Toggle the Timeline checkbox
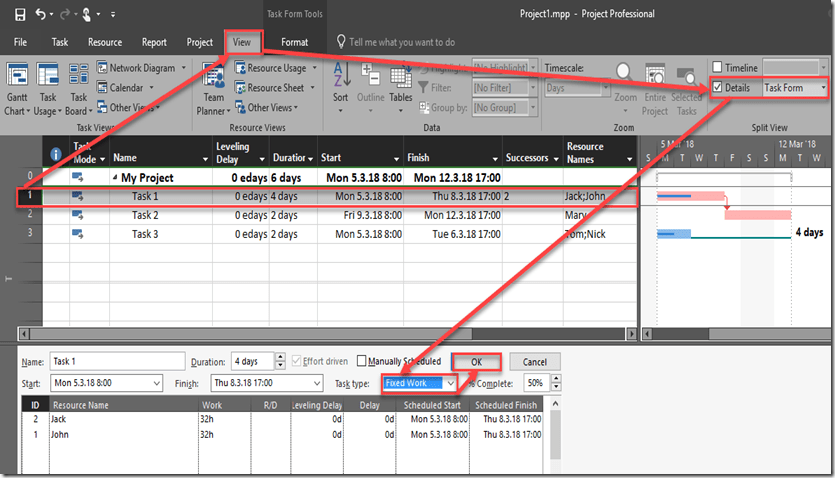 click(716, 67)
